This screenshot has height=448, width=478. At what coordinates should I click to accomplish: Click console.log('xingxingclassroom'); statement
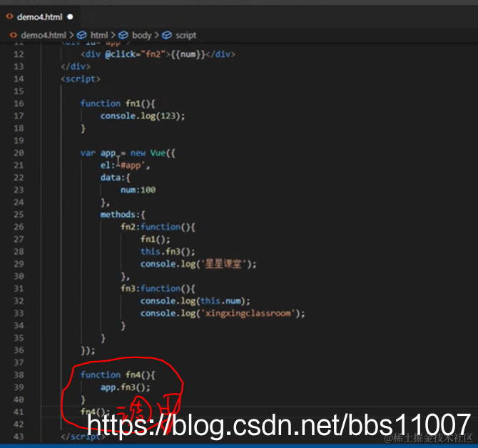tap(223, 313)
